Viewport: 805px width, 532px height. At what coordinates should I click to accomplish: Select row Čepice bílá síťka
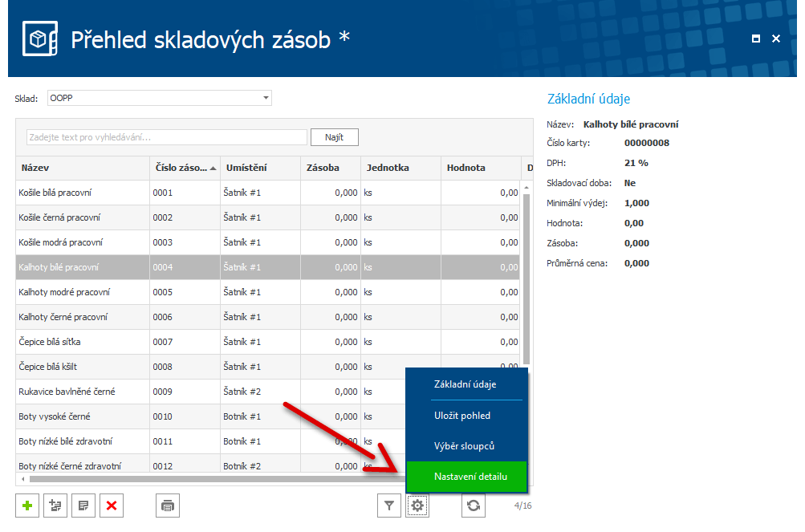(268, 342)
